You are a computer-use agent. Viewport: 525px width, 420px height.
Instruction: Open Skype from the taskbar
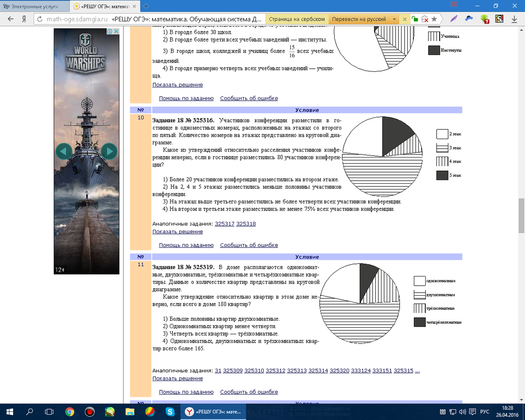[x=170, y=412]
